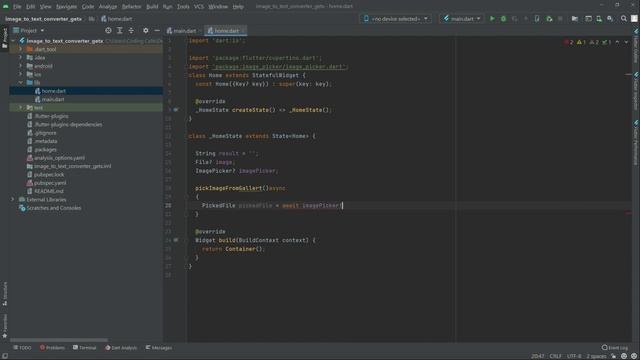Select home.dart in the project tree
Image resolution: width=640 pixels, height=360 pixels.
point(53,91)
